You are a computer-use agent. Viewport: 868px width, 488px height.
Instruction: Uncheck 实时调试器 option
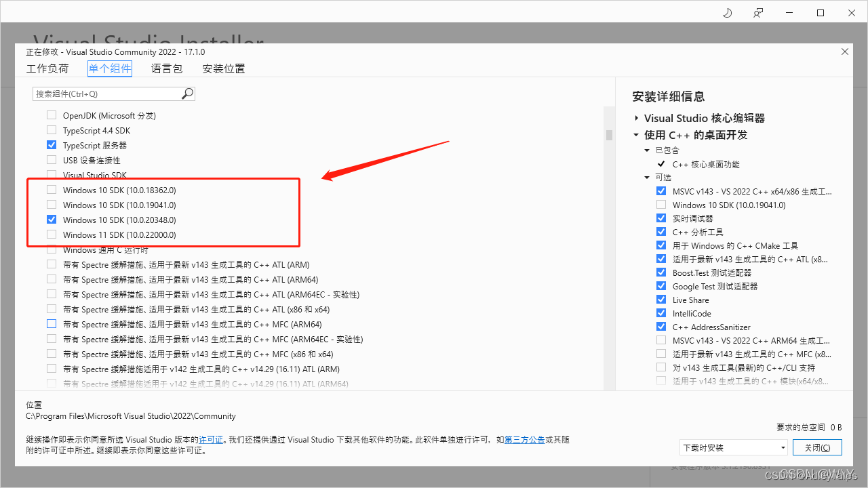pos(661,218)
